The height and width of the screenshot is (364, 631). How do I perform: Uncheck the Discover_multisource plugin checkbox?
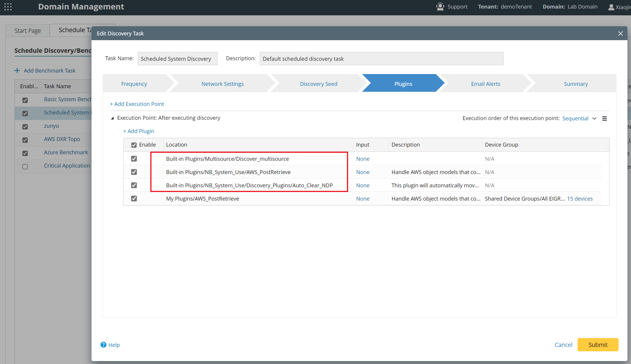(134, 159)
